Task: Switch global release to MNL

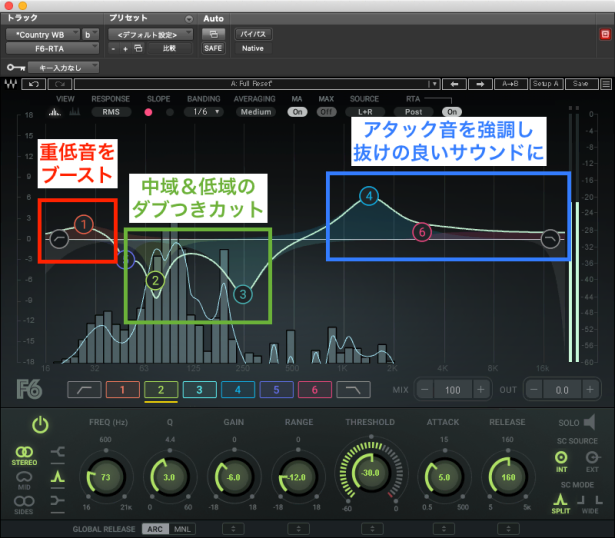Action: [182, 529]
